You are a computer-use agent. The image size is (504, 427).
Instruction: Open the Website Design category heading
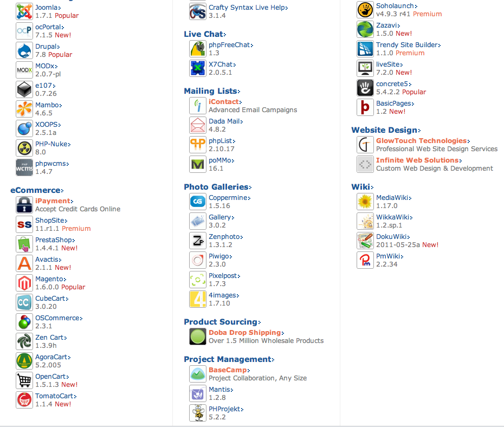pyautogui.click(x=386, y=130)
